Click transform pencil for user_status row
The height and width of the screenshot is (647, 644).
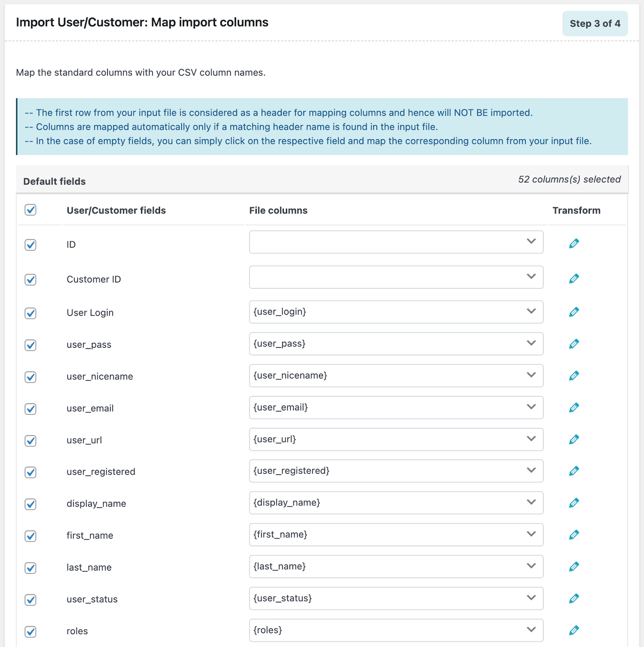(x=574, y=598)
